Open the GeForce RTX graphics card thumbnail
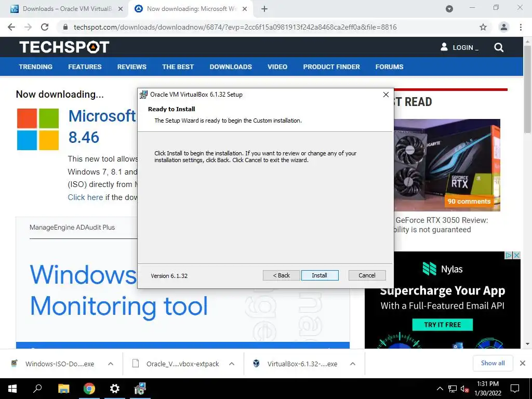Screen dimensions: 532x399 click(x=447, y=165)
